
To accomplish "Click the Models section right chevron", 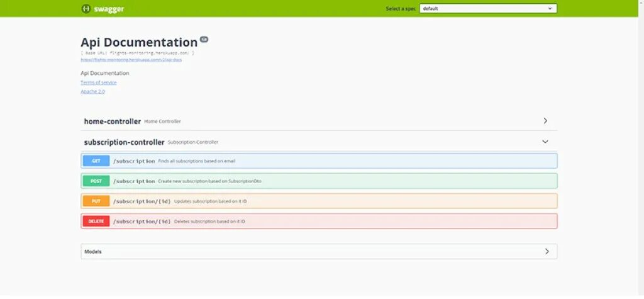I will pyautogui.click(x=547, y=251).
